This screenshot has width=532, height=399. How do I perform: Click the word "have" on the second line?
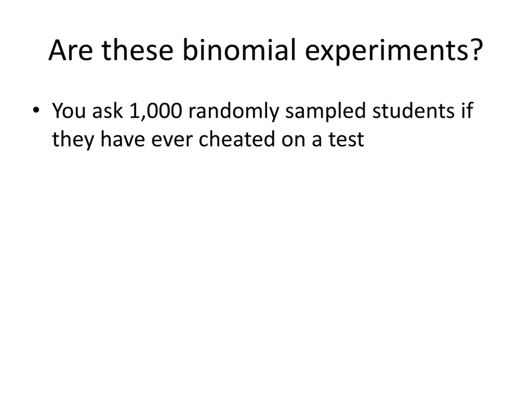(x=123, y=139)
